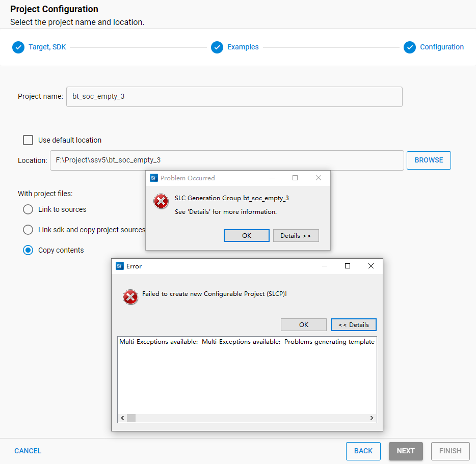Click the Examples step checkmark icon

(x=217, y=47)
